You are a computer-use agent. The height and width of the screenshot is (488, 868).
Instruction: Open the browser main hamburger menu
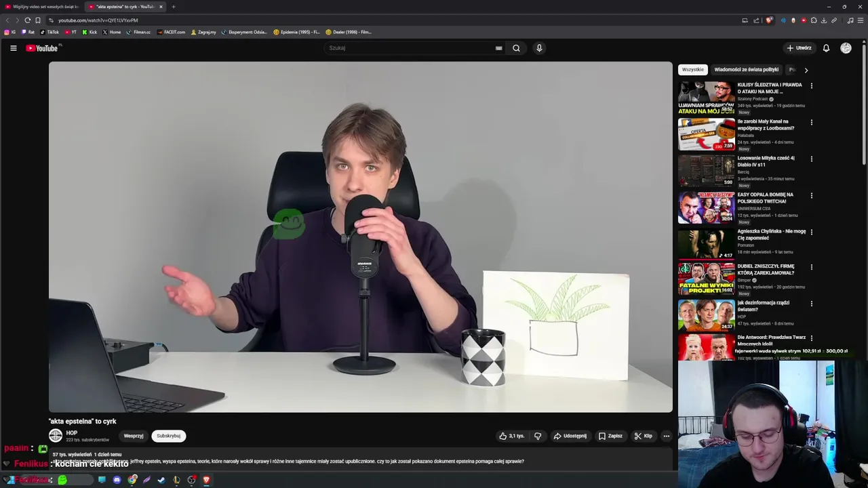(861, 20)
